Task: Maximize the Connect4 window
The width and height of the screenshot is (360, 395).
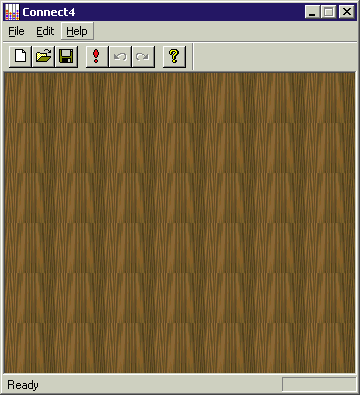Action: (329, 12)
